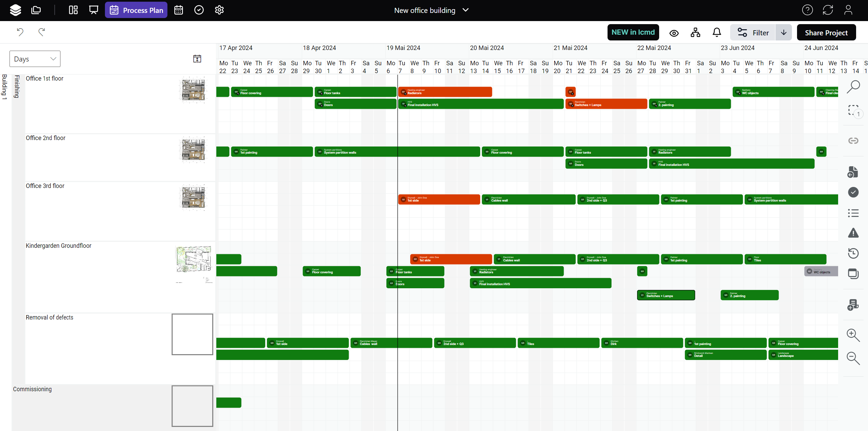
Task: Open notifications bell icon
Action: (x=717, y=33)
